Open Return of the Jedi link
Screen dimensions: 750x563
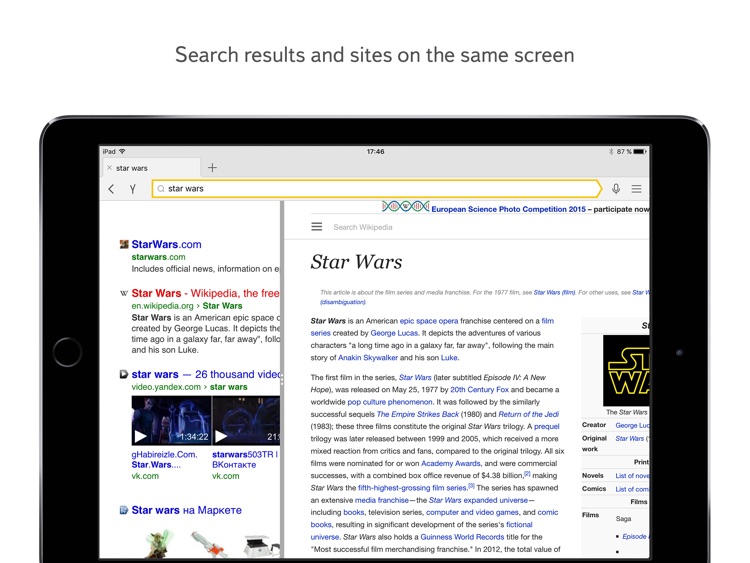coord(529,414)
